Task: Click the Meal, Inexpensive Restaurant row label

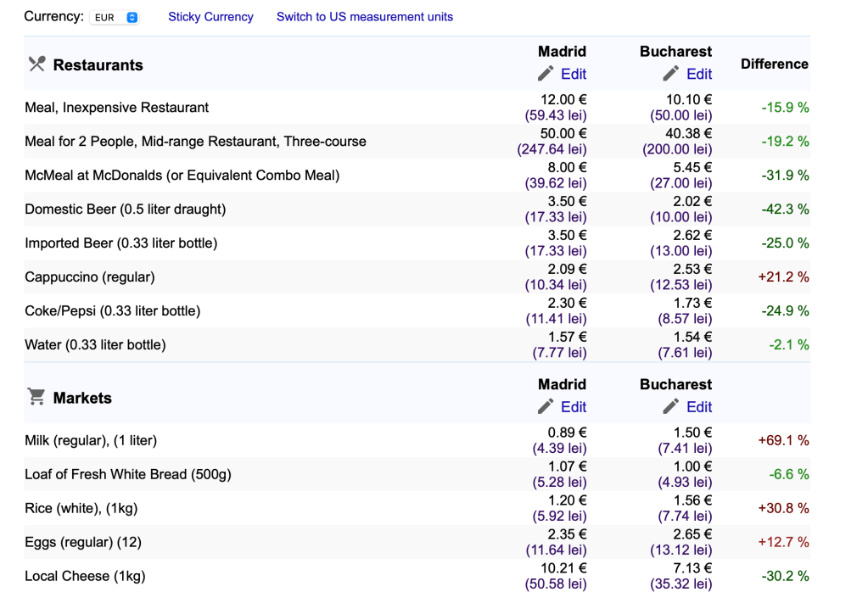Action: click(117, 108)
